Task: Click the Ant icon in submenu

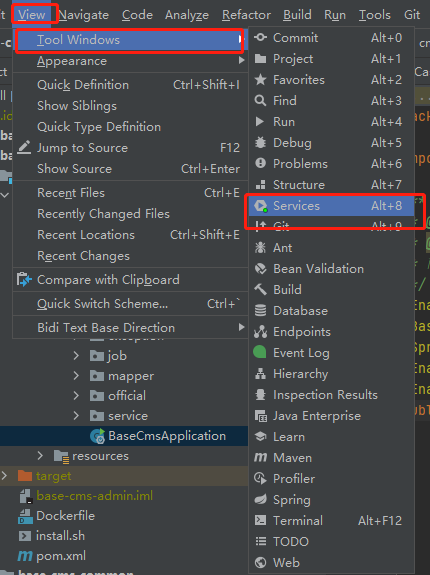Action: (x=260, y=248)
